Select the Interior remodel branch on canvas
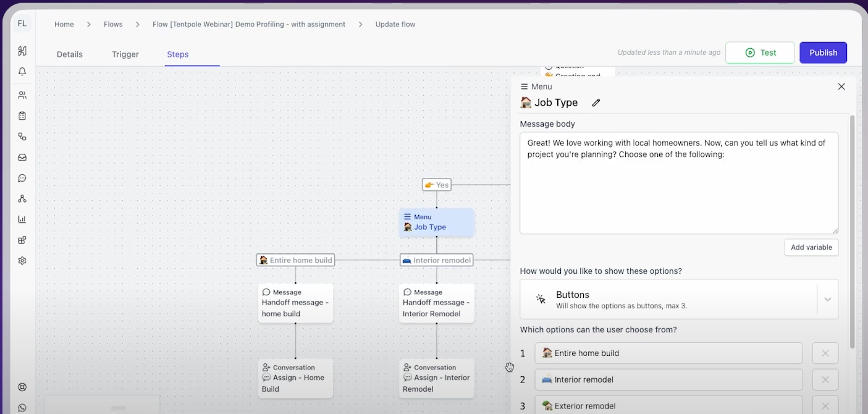Viewport: 868px width, 414px height. (437, 260)
